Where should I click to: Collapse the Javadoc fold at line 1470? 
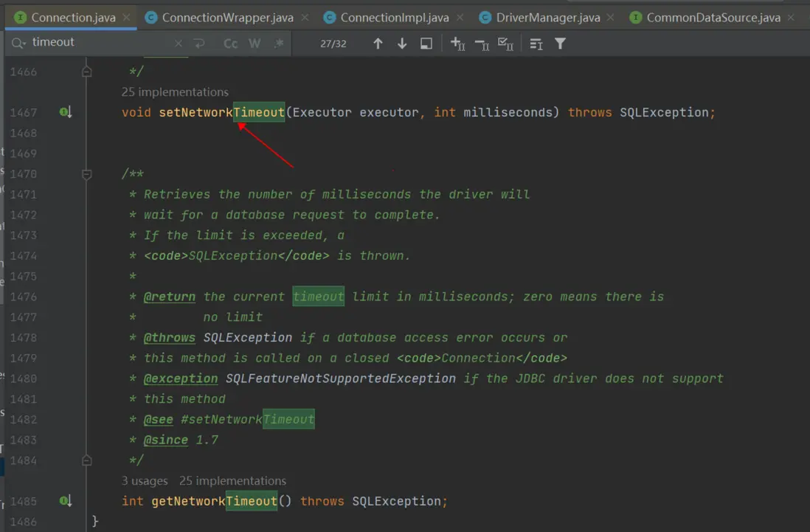[x=87, y=174]
